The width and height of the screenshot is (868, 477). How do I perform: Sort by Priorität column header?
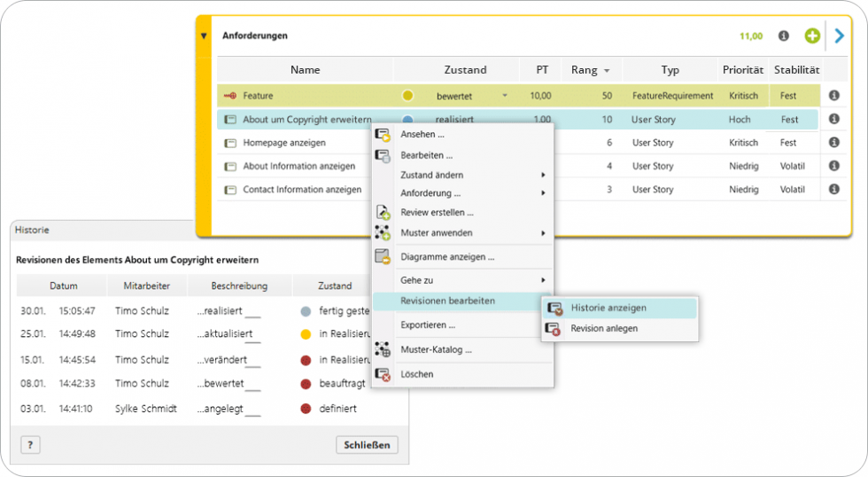(x=743, y=70)
